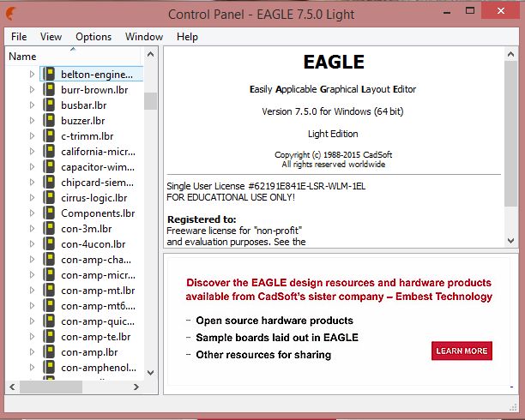The width and height of the screenshot is (525, 420).
Task: Click the con-amp-quic library icon
Action: 49,321
